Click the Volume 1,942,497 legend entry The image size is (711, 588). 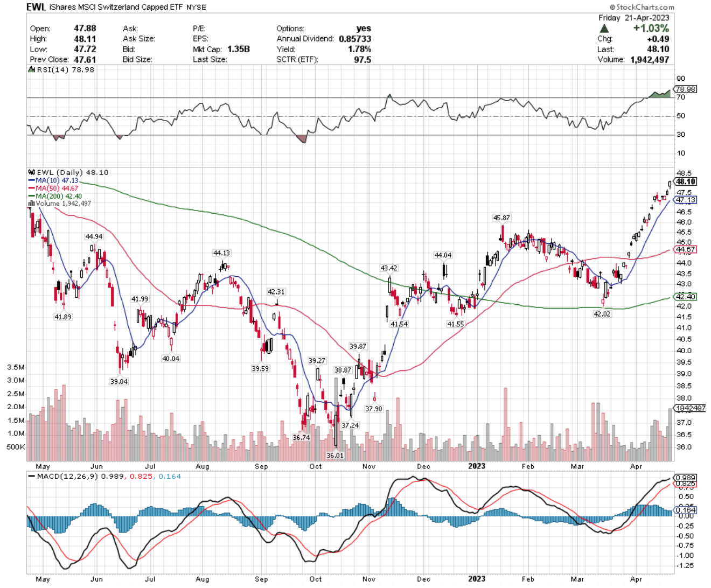pos(60,204)
